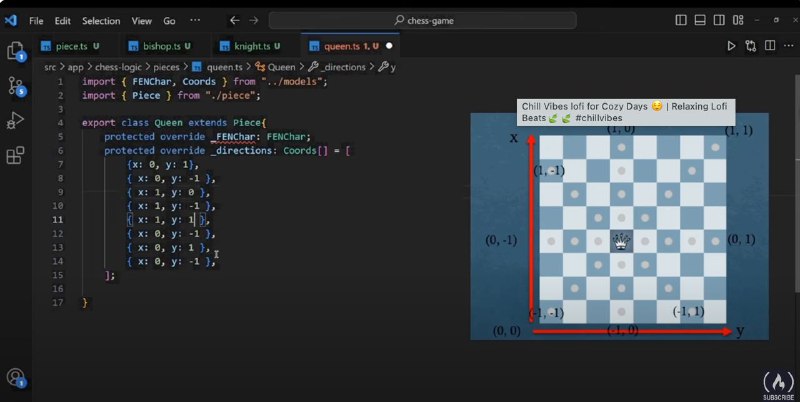
Task: Open the Customize Layout icon
Action: point(738,20)
